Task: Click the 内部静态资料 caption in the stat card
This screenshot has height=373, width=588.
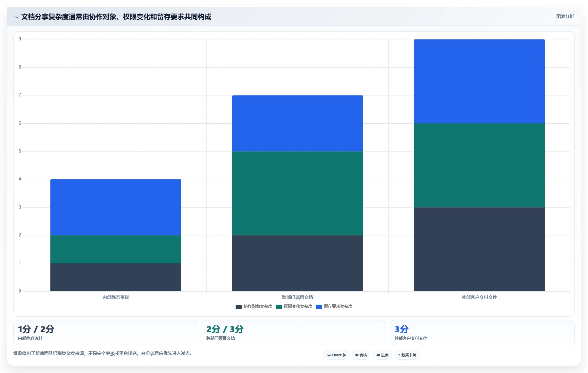Action: point(30,338)
